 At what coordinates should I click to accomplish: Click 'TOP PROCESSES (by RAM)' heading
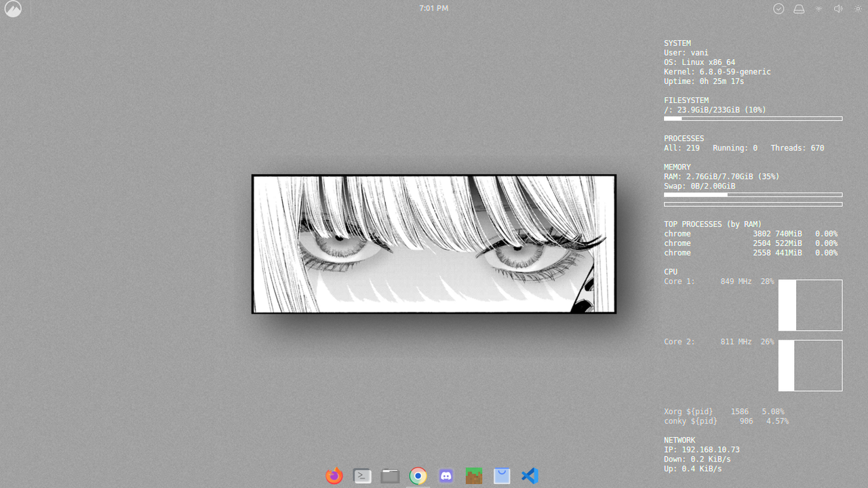pos(713,224)
